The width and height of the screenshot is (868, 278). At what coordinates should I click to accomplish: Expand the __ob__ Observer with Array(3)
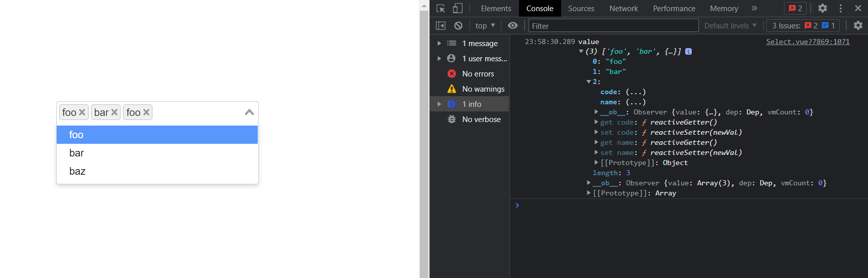pos(588,183)
